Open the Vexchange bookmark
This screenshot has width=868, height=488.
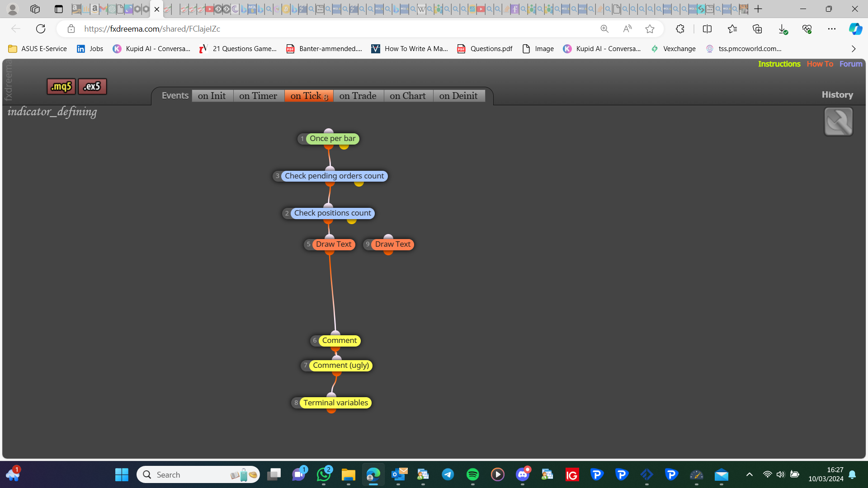[x=673, y=49]
